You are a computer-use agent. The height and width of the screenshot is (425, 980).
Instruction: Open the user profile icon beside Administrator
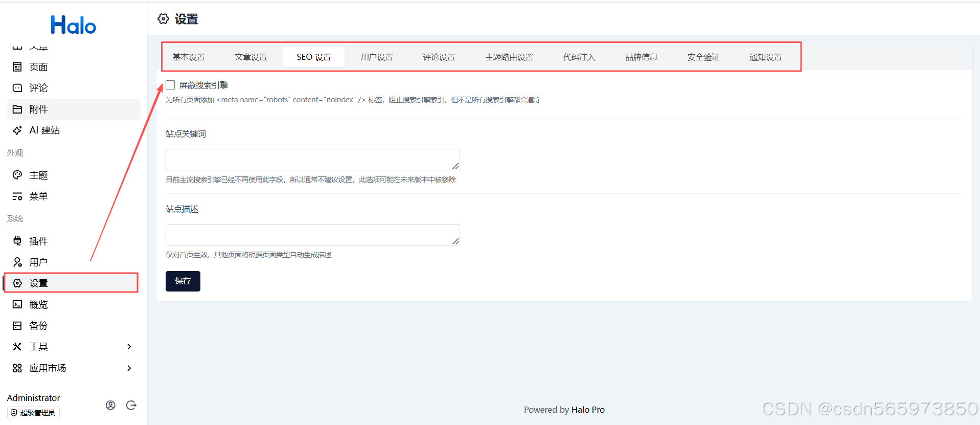point(110,405)
